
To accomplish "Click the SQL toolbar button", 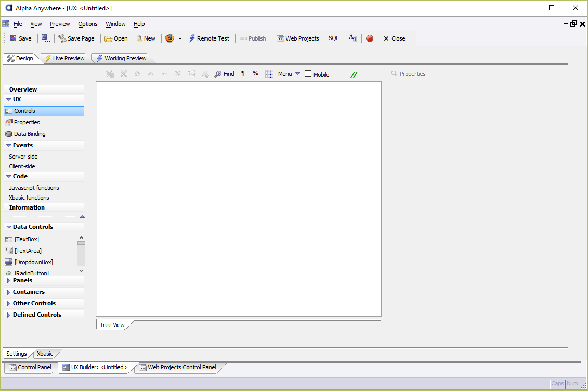I will [333, 38].
